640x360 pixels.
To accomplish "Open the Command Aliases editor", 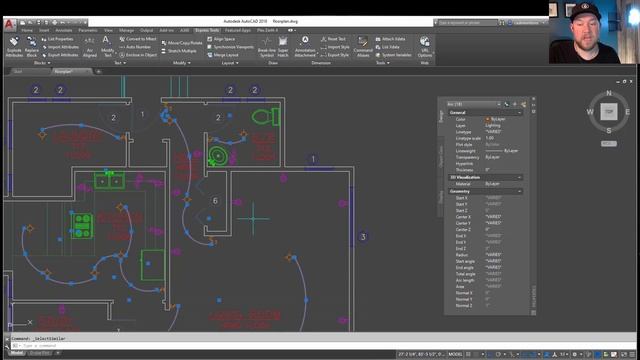I will pos(363,47).
